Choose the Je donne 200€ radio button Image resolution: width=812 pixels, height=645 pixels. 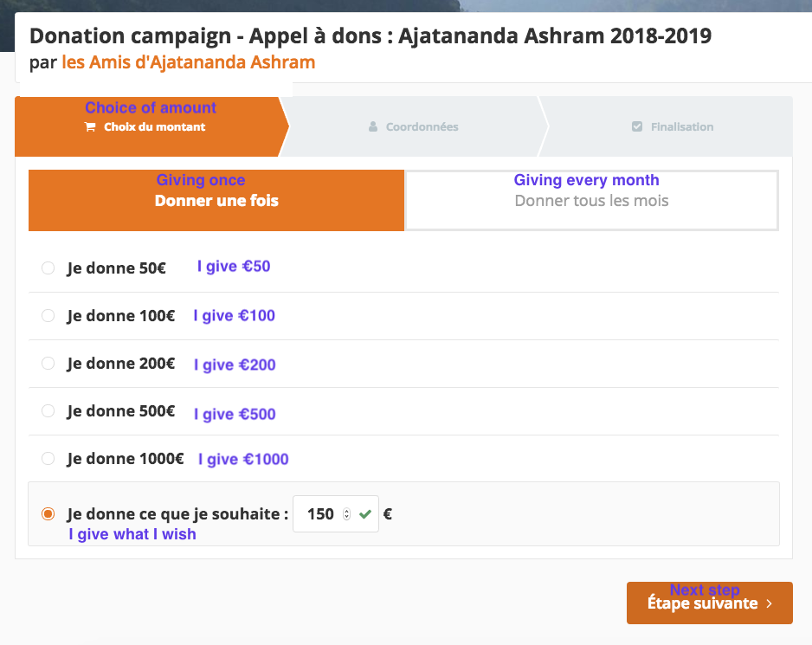[48, 363]
